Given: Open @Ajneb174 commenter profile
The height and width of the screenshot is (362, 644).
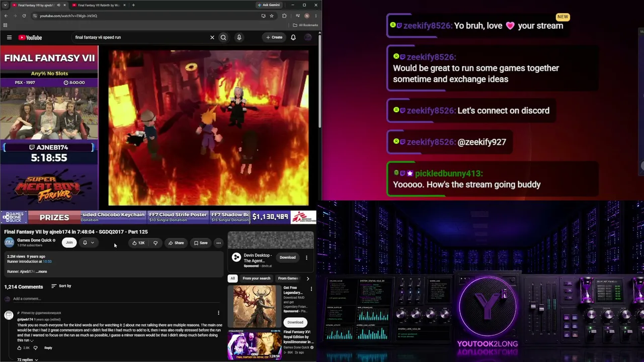Looking at the screenshot, I should tap(25, 320).
